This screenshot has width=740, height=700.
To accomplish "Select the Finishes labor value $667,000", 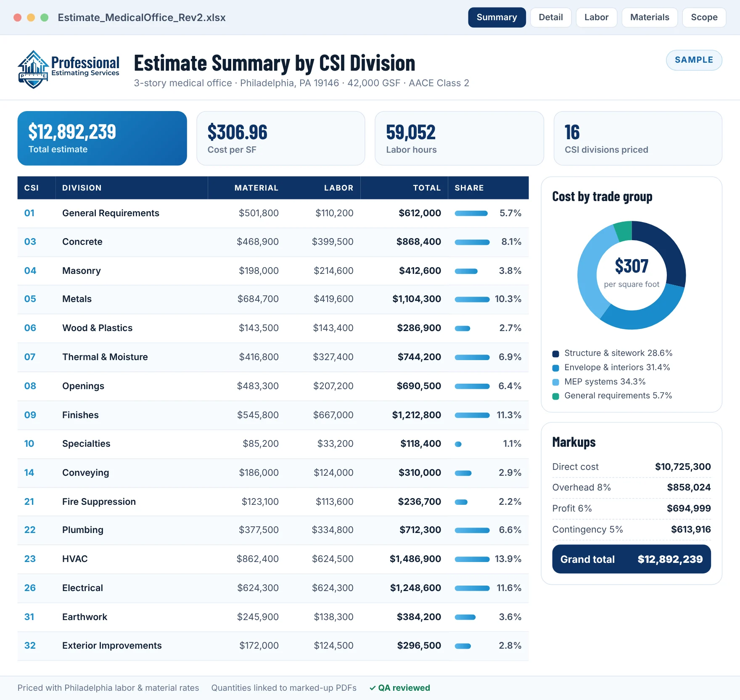I will pos(333,415).
